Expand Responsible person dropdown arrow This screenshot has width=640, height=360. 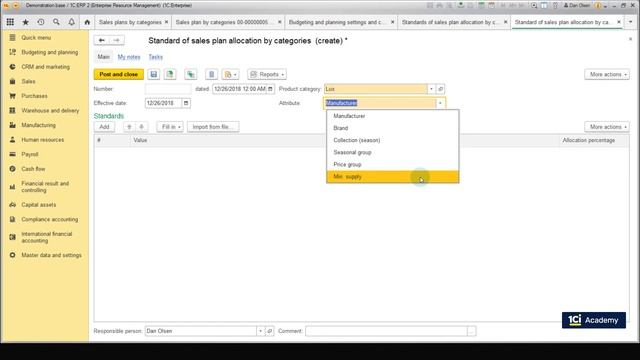[x=260, y=331]
